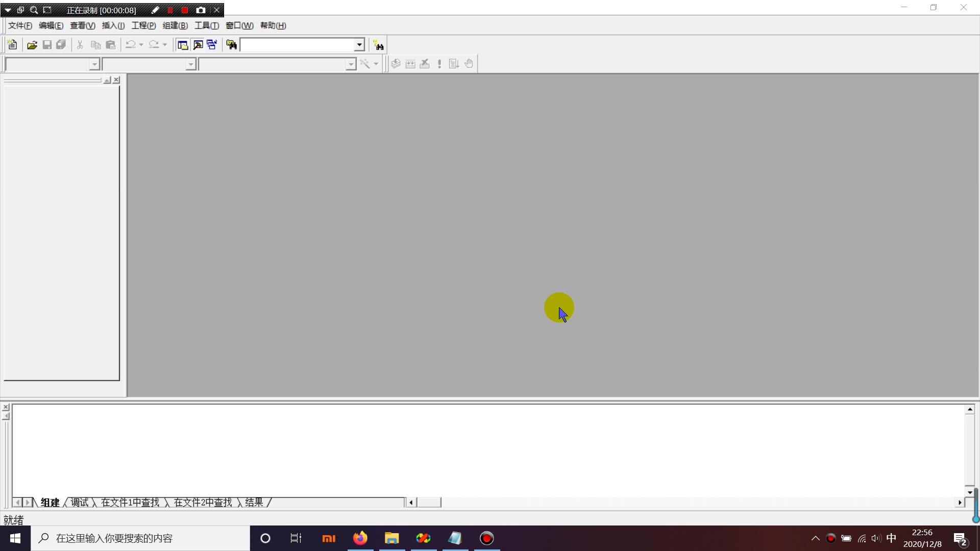Click the Search help binoculars icon
Screen dimensions: 980x551
(378, 45)
